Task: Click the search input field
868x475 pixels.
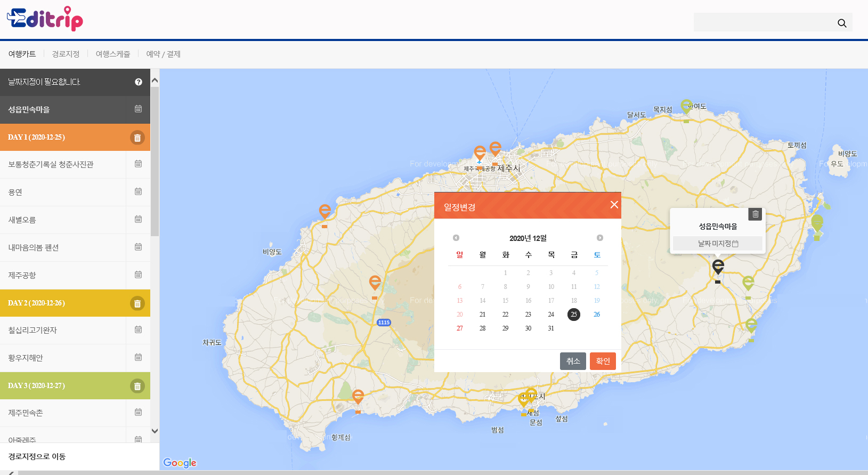Action: [762, 23]
